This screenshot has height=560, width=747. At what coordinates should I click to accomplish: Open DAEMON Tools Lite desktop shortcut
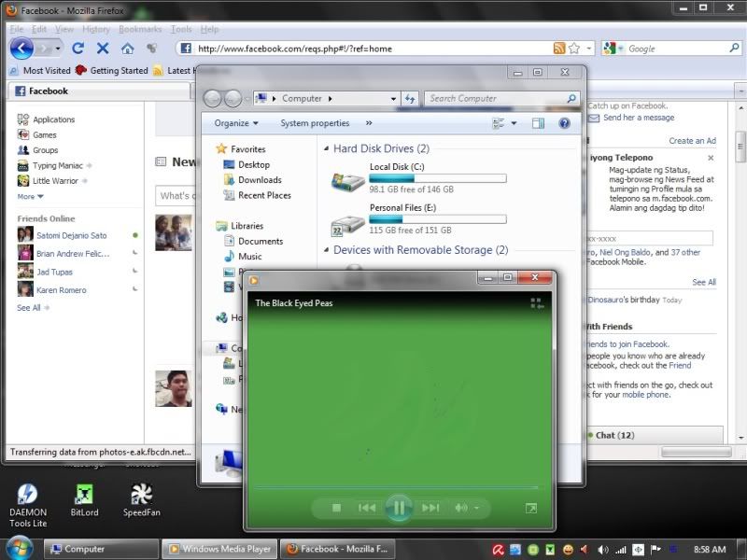(28, 506)
